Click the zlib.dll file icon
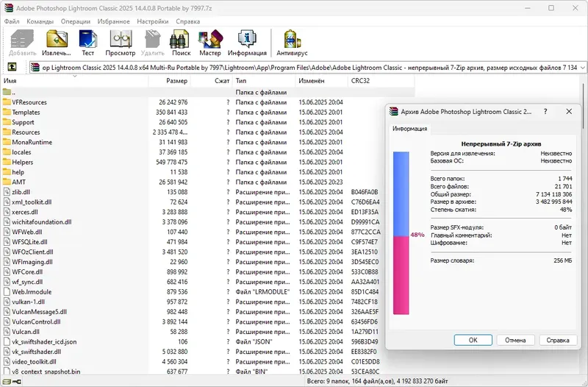 [x=7, y=192]
